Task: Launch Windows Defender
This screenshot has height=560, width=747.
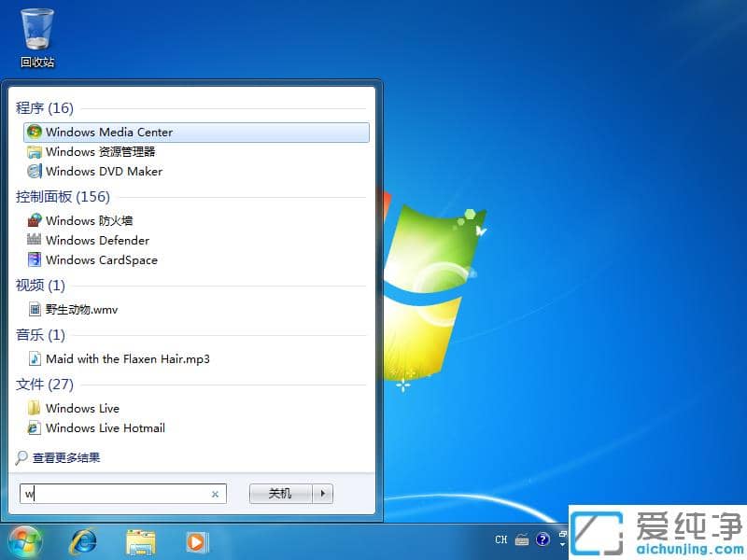Action: click(97, 240)
